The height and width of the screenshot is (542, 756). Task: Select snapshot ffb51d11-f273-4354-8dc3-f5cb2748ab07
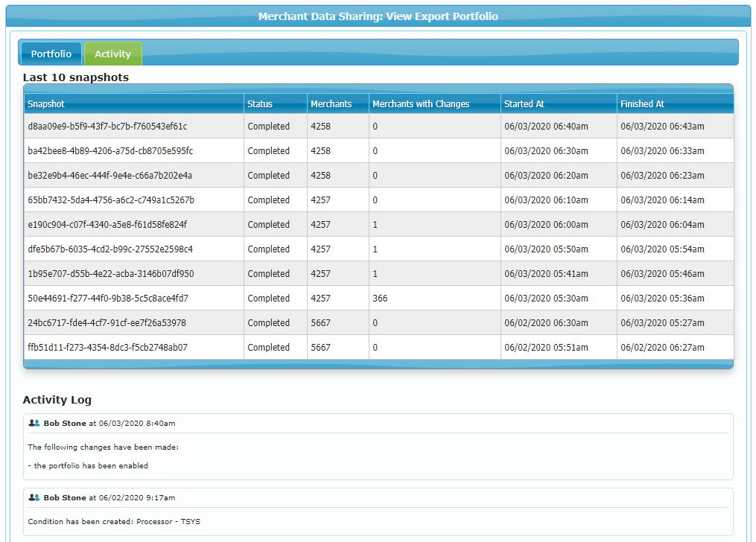107,348
